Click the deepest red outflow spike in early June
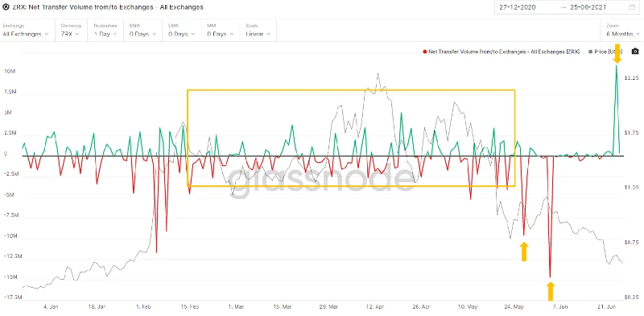 (x=550, y=276)
